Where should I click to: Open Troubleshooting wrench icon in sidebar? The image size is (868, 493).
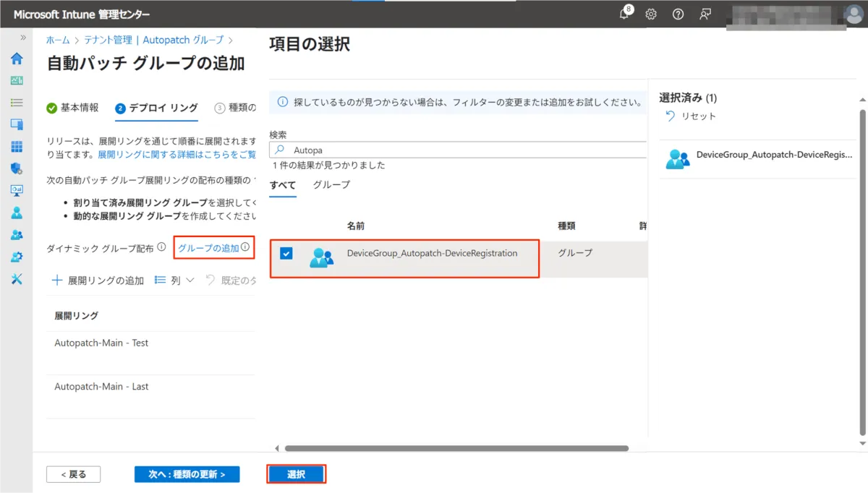(17, 279)
